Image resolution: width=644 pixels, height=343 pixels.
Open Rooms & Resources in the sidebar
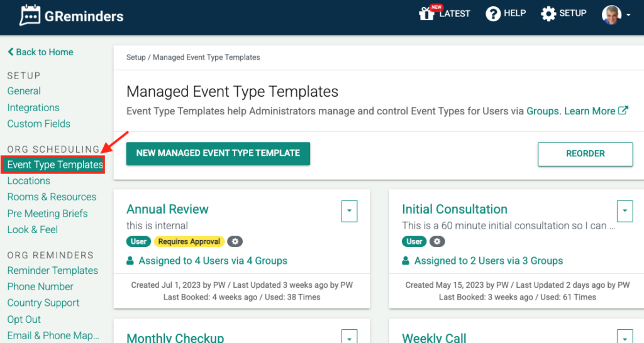click(52, 197)
